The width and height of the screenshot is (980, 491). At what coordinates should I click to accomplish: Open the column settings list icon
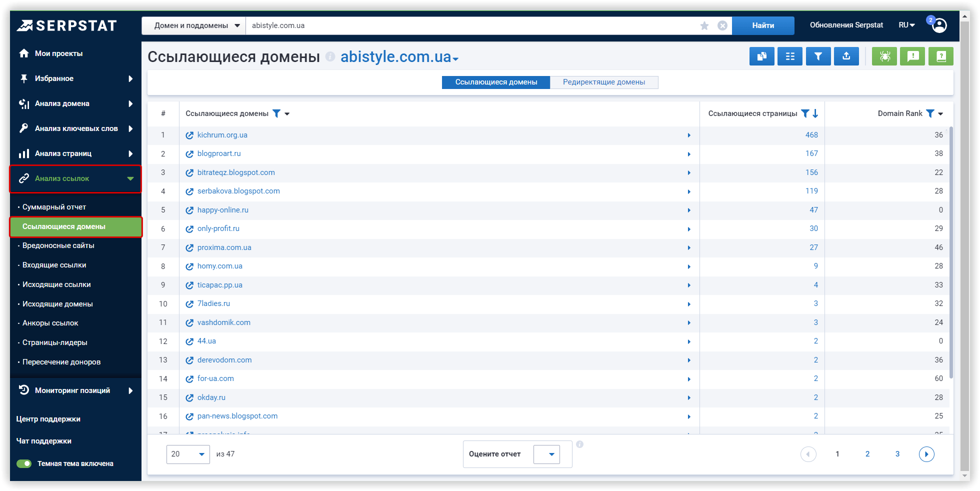coord(790,56)
